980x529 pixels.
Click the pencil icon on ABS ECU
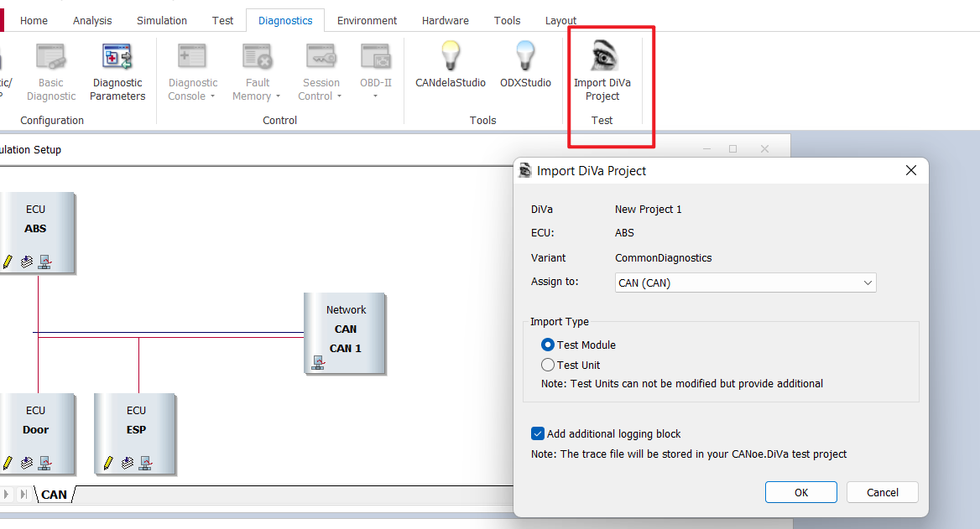[8, 262]
